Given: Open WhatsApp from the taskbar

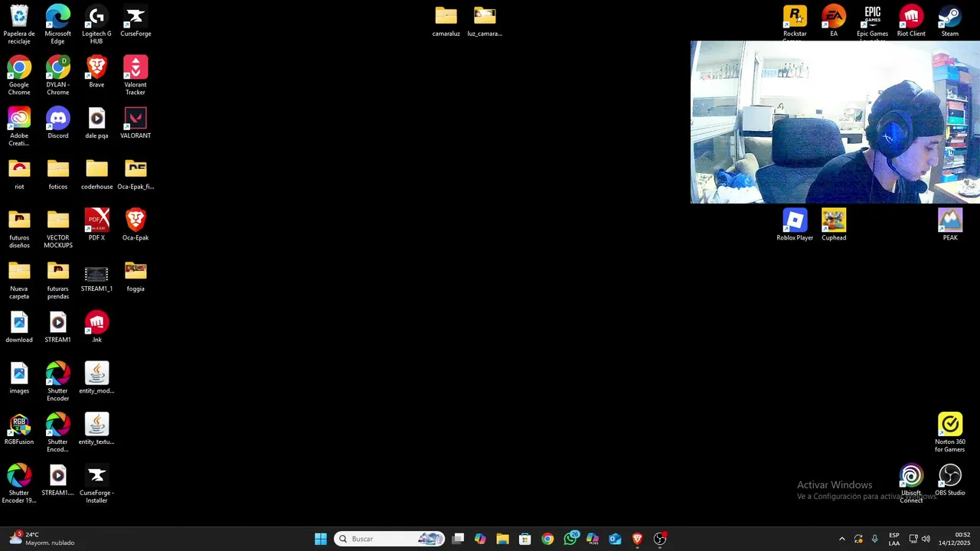Looking at the screenshot, I should pos(570,539).
